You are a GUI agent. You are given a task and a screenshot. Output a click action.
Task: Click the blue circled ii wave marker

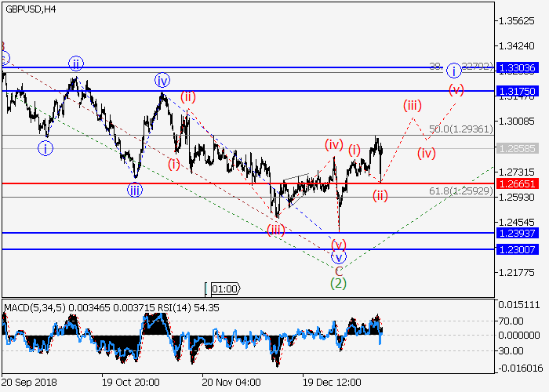pyautogui.click(x=75, y=64)
